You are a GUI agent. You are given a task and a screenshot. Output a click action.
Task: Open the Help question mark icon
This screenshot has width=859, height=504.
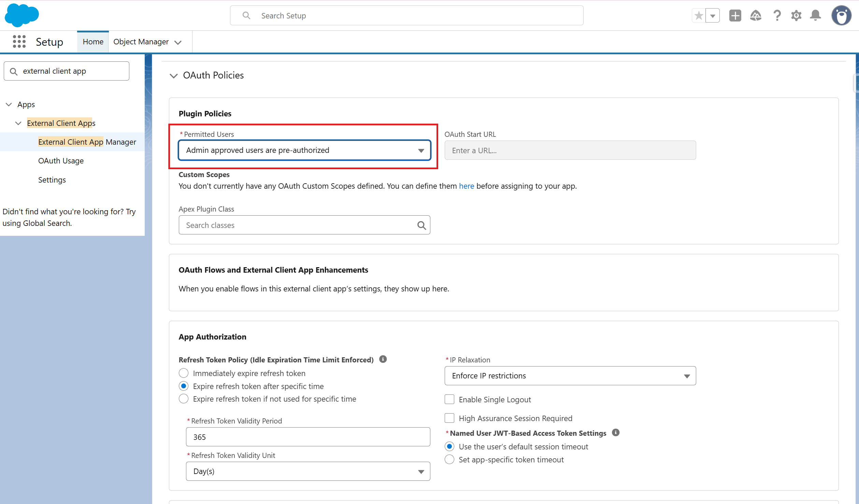(777, 15)
